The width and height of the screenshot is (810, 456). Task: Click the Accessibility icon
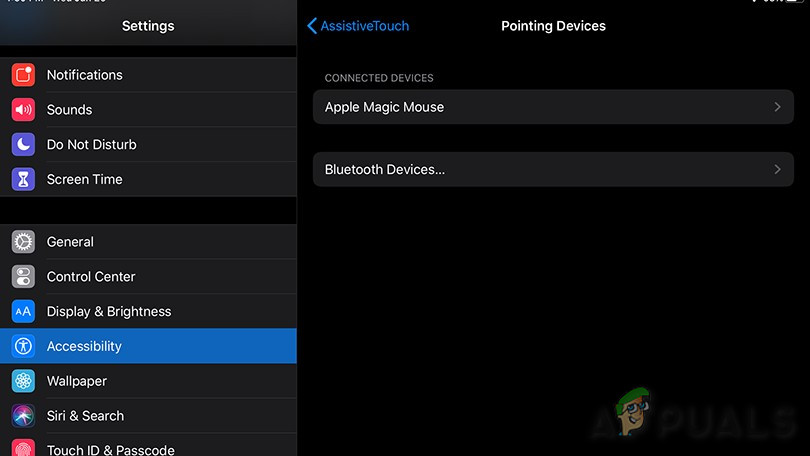[23, 347]
